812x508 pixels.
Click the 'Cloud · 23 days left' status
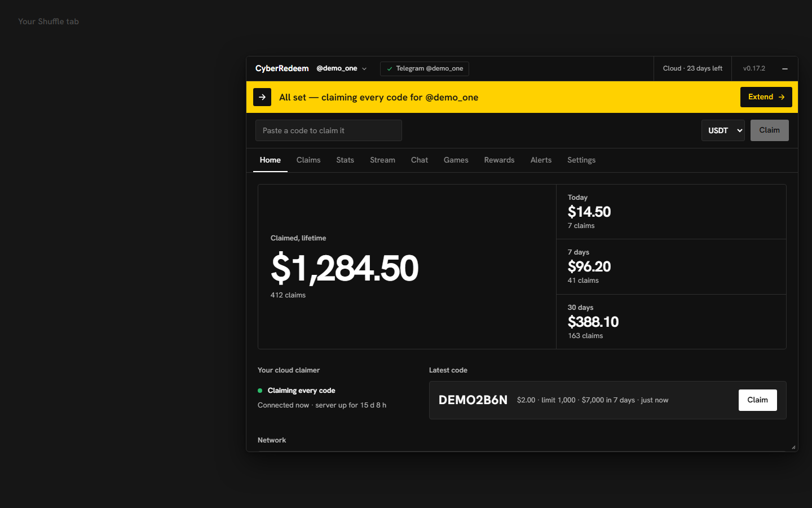692,68
